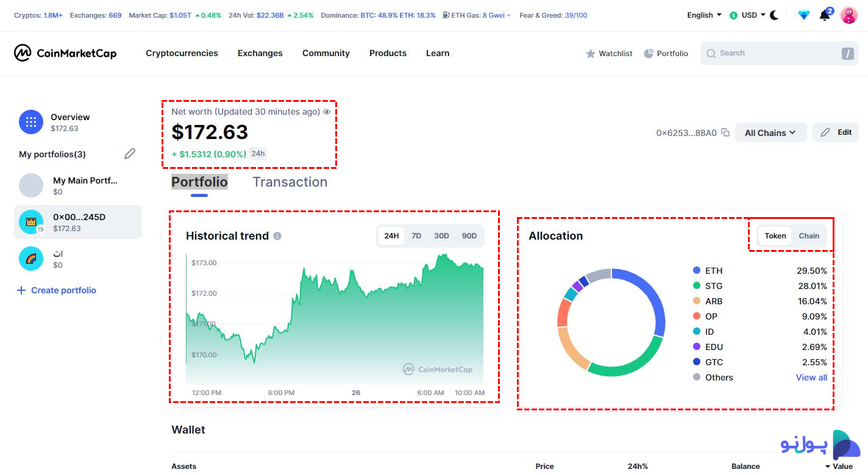Click Others gray legend dot
Image resolution: width=868 pixels, height=475 pixels.
click(x=697, y=377)
